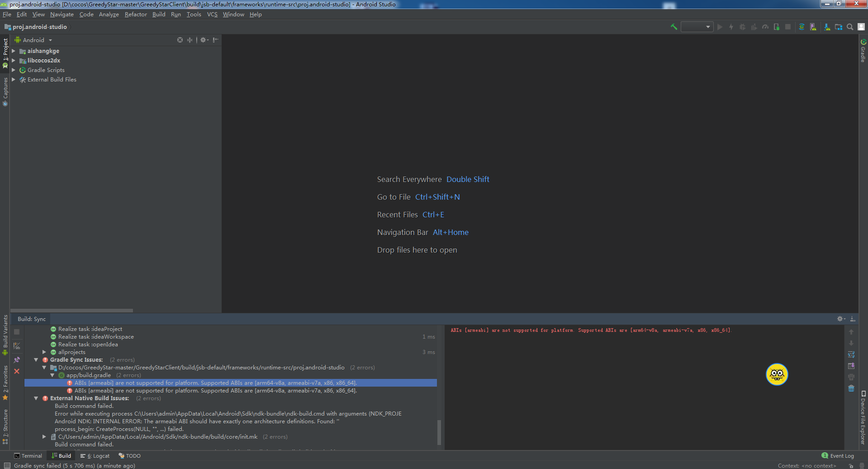The height and width of the screenshot is (469, 868).
Task: Switch to the TODO tab
Action: click(x=130, y=456)
